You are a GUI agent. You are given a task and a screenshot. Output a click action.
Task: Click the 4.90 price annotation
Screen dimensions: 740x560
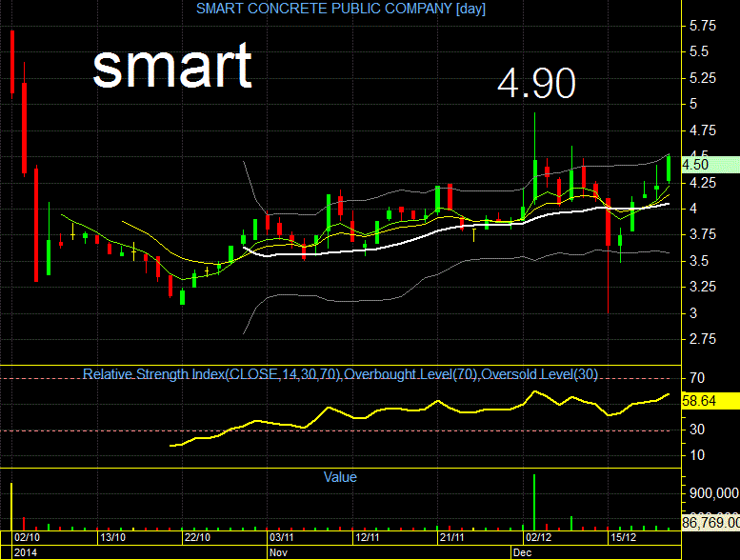click(x=536, y=84)
